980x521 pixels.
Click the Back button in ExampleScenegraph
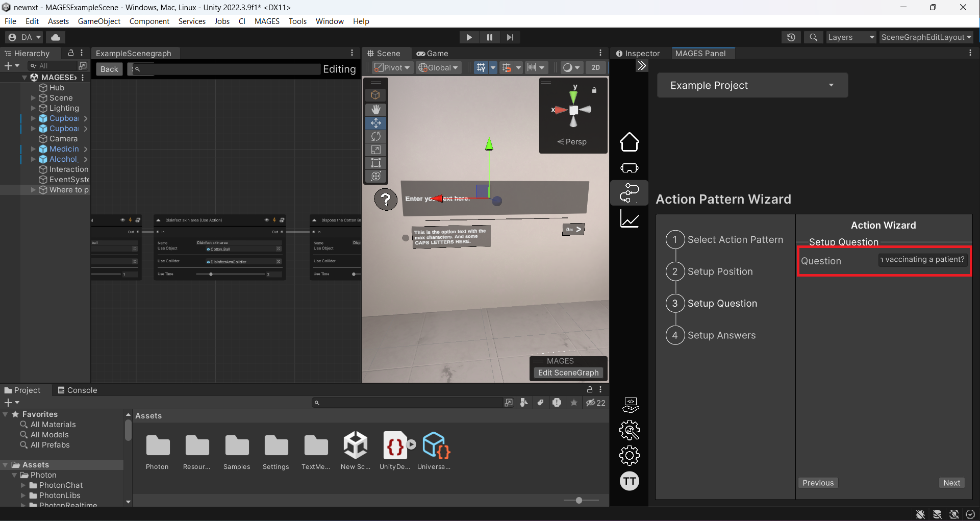tap(109, 69)
